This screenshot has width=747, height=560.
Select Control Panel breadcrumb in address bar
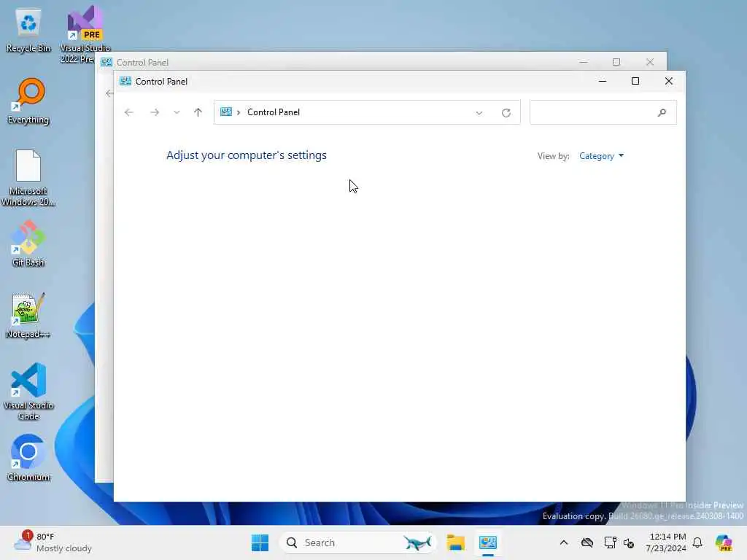(x=274, y=112)
